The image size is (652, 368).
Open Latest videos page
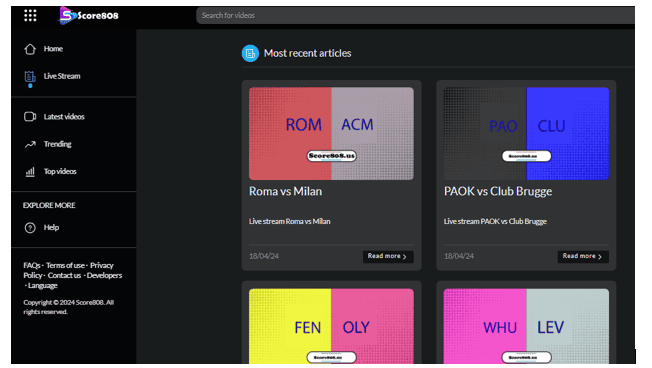(64, 117)
